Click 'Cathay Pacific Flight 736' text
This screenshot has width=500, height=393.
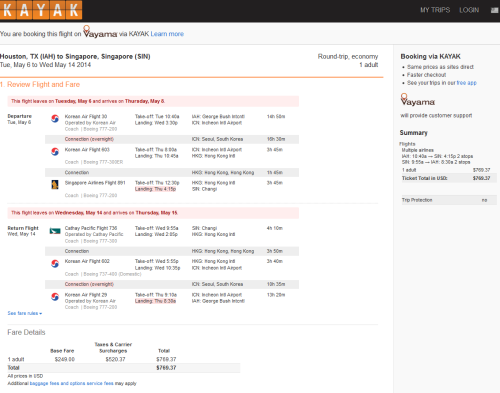[x=91, y=228]
